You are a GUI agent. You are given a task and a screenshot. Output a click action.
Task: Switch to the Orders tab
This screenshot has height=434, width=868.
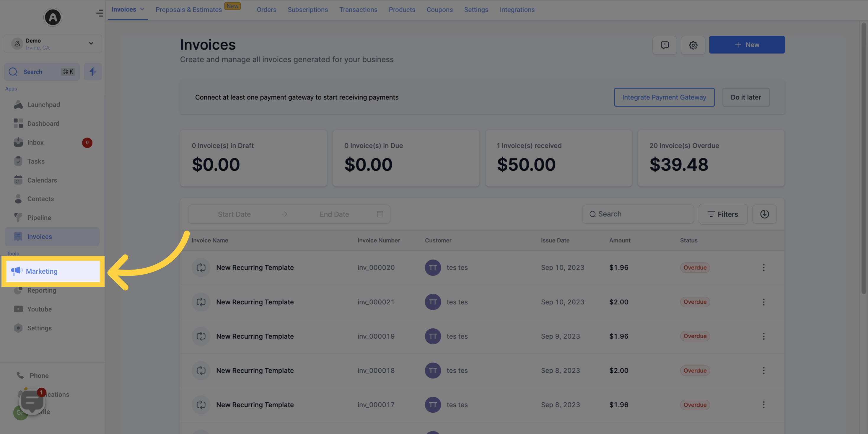coord(266,10)
